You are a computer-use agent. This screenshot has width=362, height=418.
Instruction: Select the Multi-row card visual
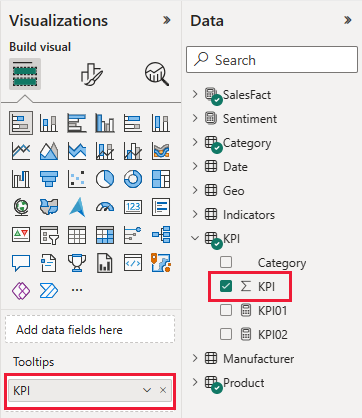(161, 207)
